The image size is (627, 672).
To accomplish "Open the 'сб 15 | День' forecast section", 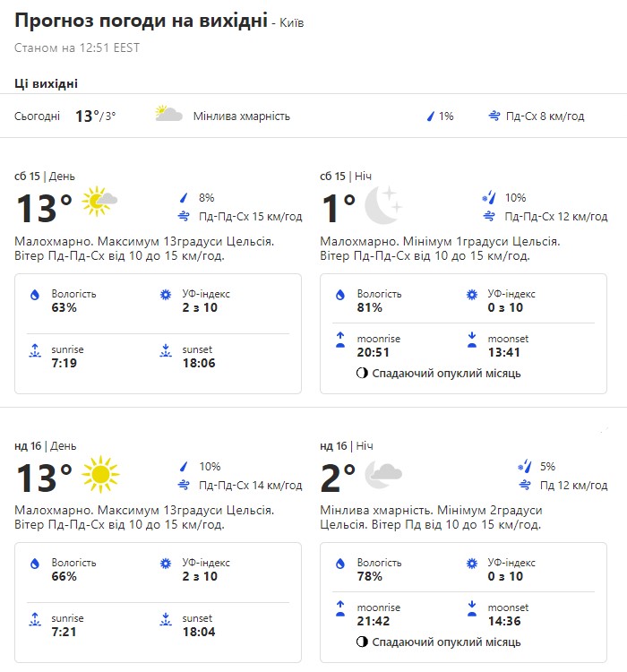I will [46, 176].
